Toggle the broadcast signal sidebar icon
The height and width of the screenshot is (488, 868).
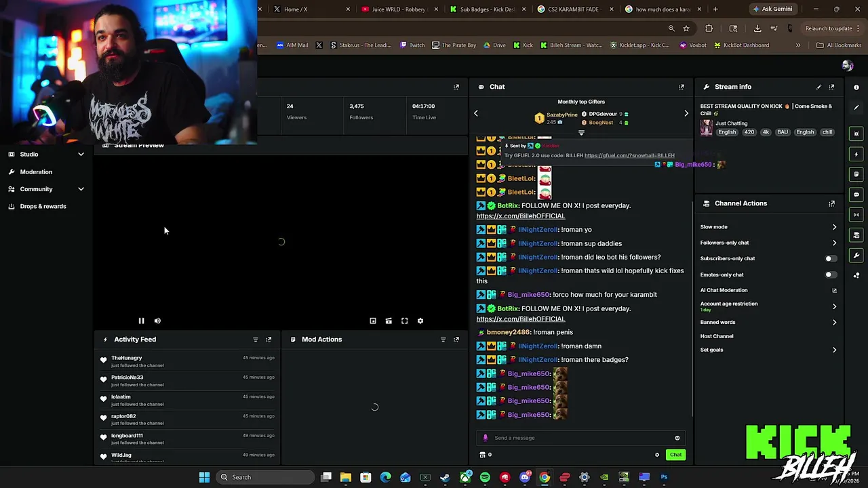pyautogui.click(x=856, y=215)
